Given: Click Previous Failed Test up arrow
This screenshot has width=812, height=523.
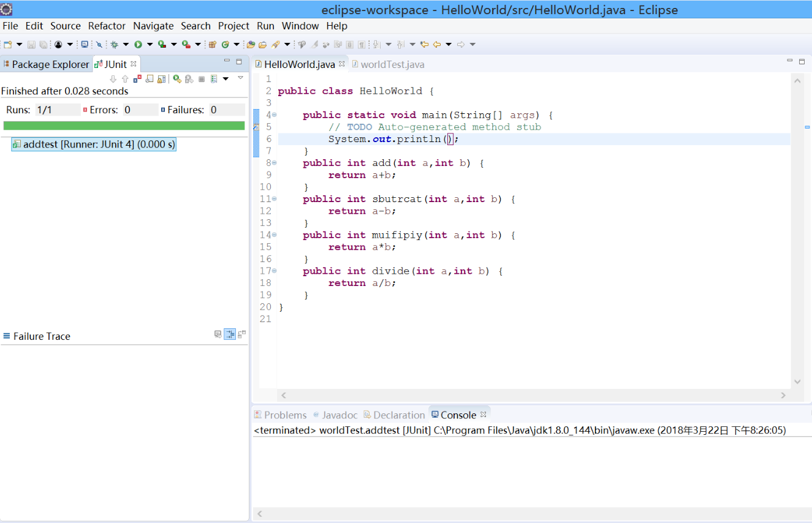Looking at the screenshot, I should (x=125, y=79).
